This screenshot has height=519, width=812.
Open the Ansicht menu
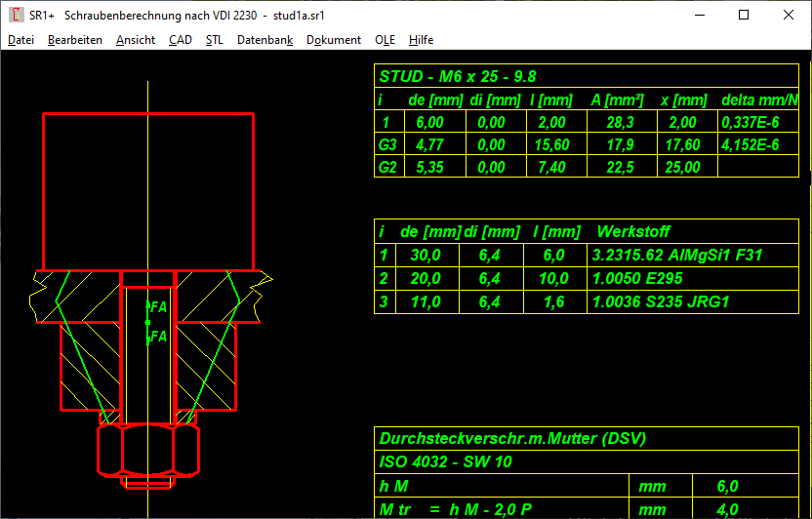tap(136, 40)
